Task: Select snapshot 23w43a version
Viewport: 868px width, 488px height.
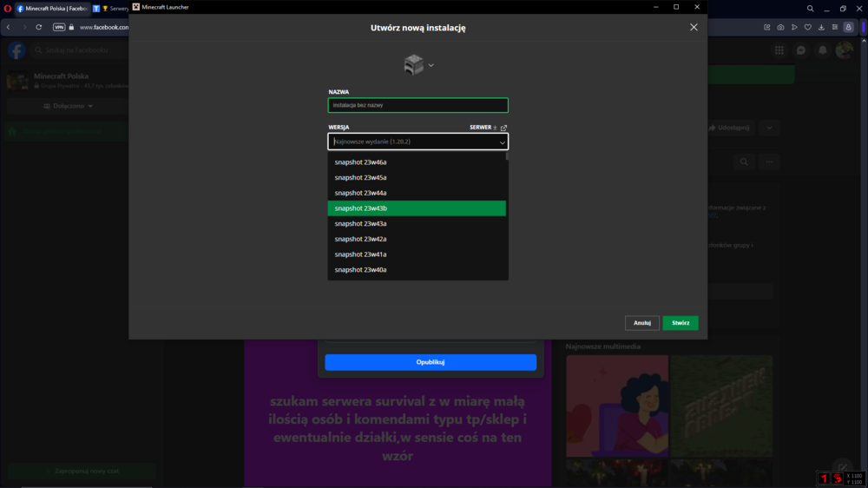Action: 417,224
